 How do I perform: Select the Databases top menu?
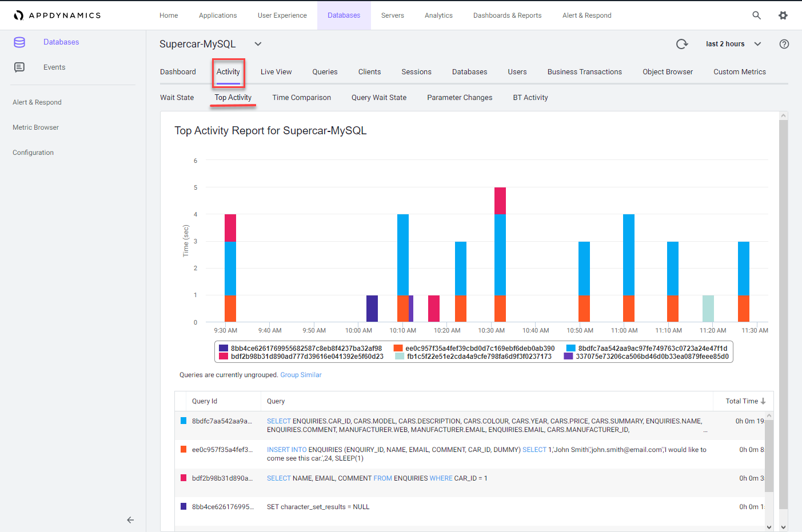click(344, 15)
